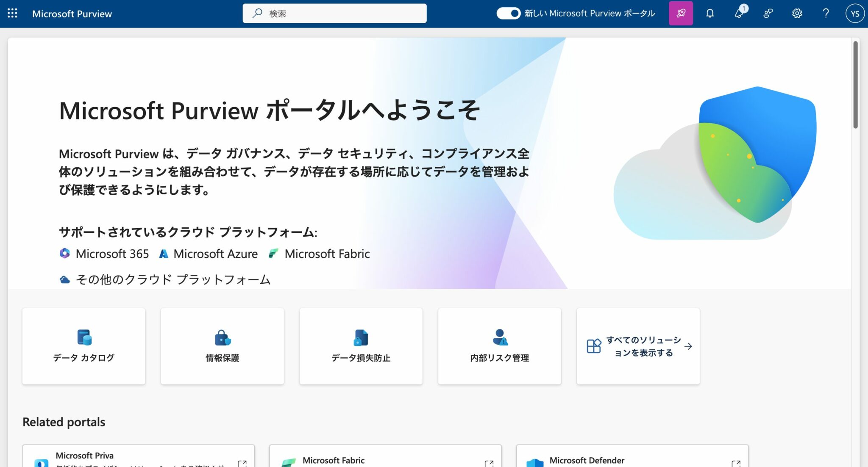Open Microsoft Defender external link icon
Image resolution: width=868 pixels, height=467 pixels.
pyautogui.click(x=736, y=463)
